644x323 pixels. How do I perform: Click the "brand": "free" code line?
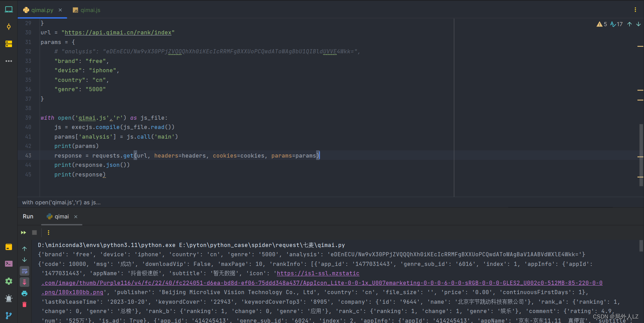coord(82,61)
